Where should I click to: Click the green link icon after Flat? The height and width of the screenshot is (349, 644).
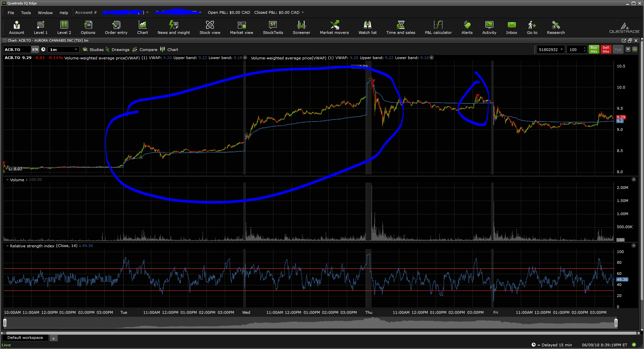[x=635, y=49]
